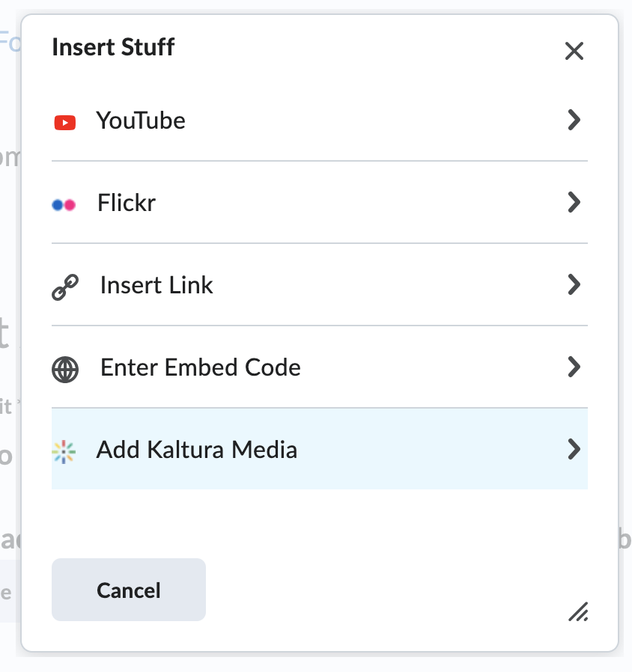Choose the Enter Embed Code label
This screenshot has width=632, height=672.
click(201, 367)
